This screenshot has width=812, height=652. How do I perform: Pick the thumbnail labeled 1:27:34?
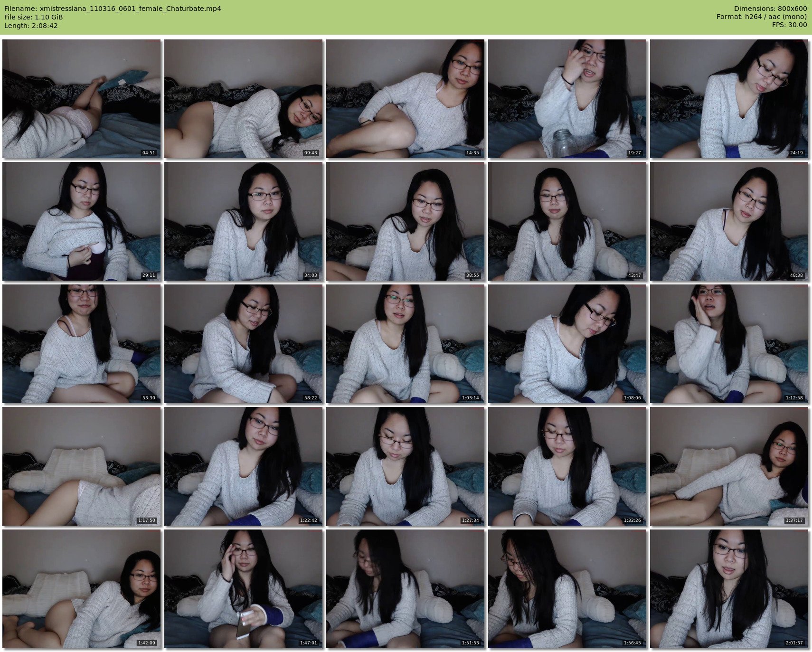click(406, 466)
